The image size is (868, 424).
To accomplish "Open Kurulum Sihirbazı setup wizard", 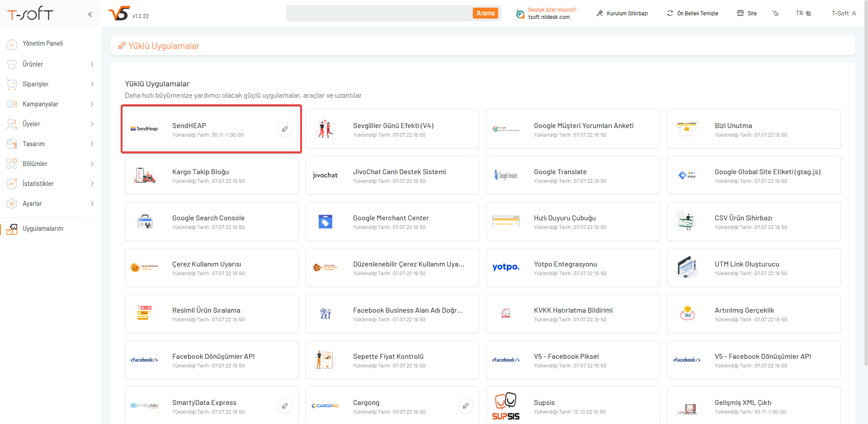I will pos(622,14).
